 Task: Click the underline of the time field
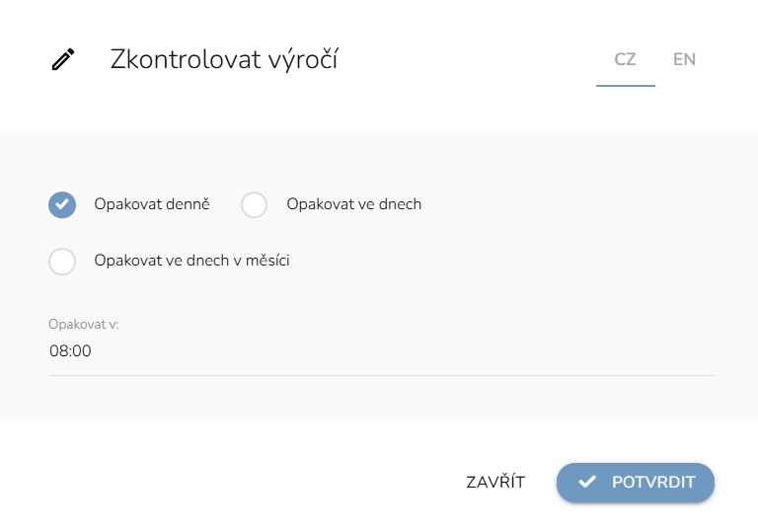click(x=380, y=375)
